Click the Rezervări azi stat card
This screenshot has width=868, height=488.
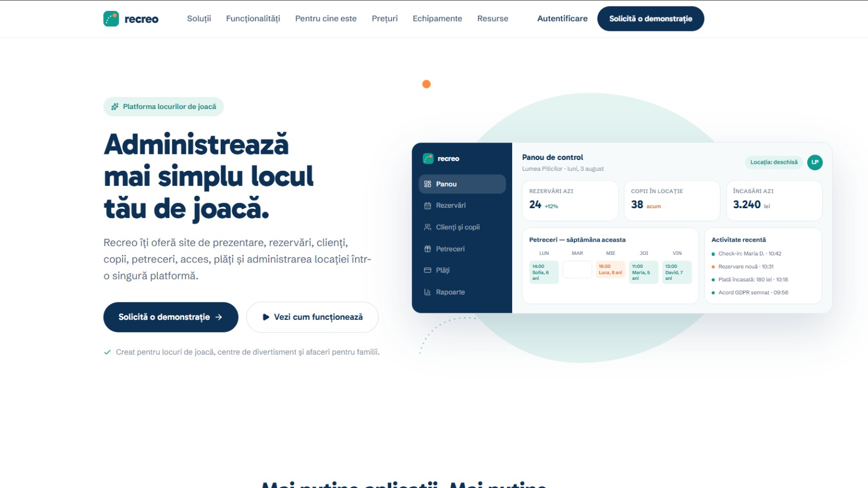(570, 201)
